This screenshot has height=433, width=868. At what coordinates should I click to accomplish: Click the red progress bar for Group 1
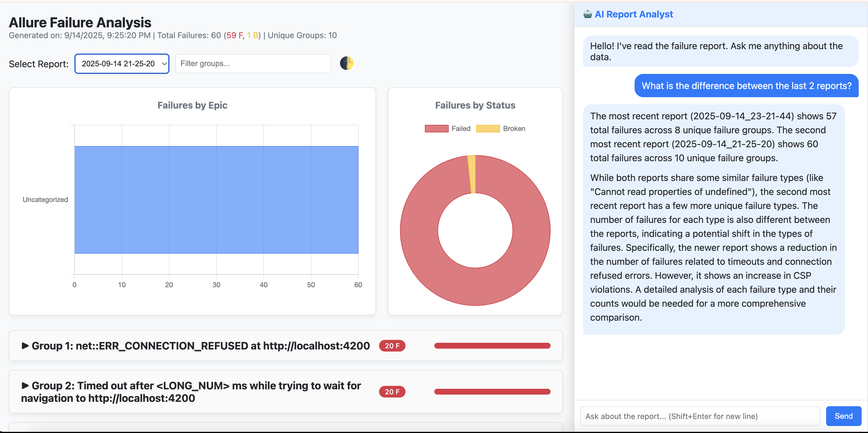492,346
